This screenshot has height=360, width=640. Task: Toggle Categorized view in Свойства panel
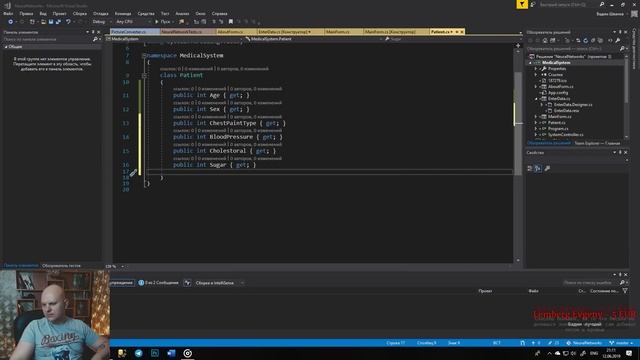530,168
